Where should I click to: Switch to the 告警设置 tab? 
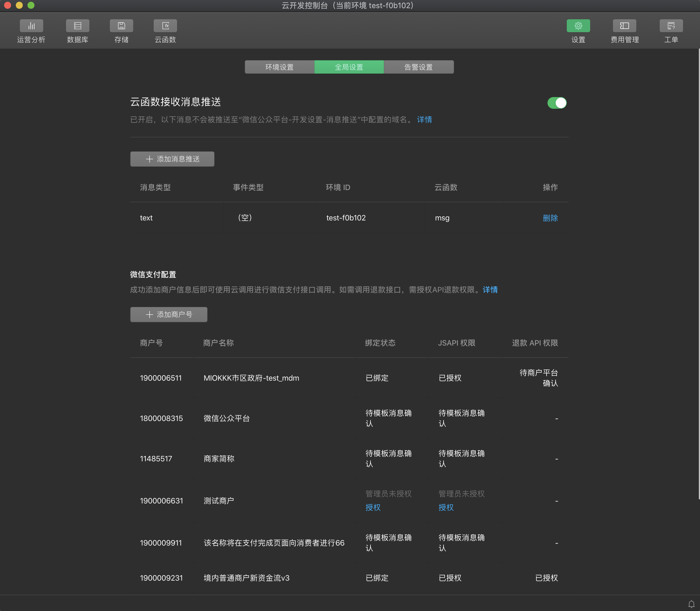(418, 67)
